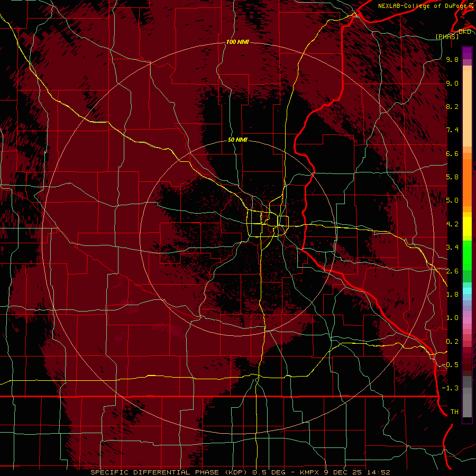Click the 0.5 DEG elevation angle text
This screenshot has width=476, height=476.
coord(269,472)
